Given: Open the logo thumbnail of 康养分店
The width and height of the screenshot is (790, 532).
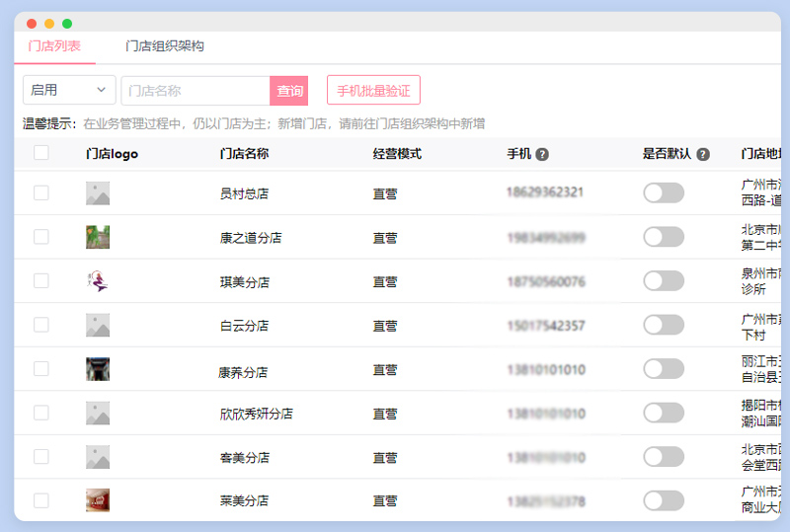Looking at the screenshot, I should pos(98,369).
